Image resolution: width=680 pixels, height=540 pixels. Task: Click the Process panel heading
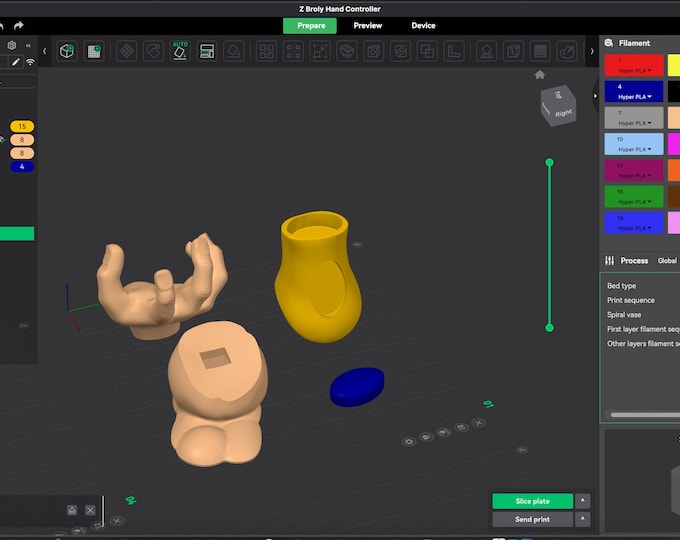click(634, 261)
